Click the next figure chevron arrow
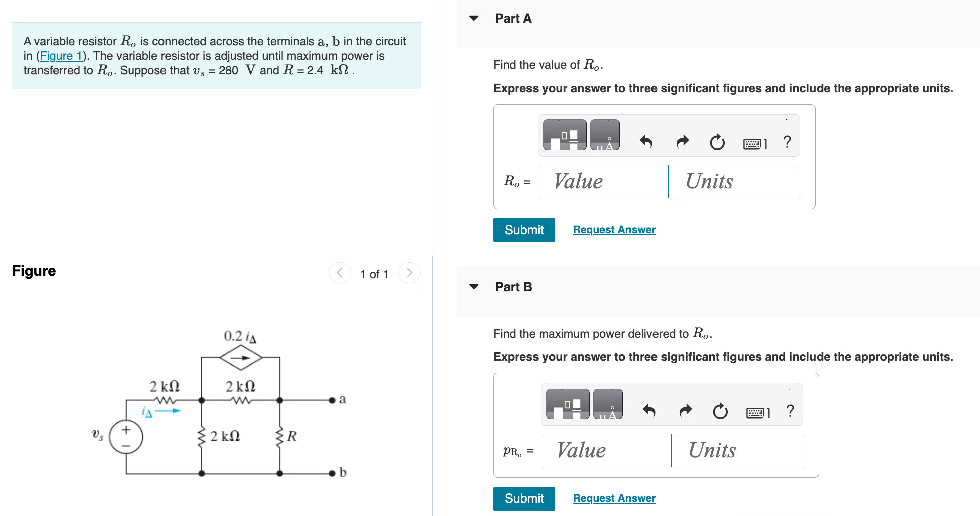 pyautogui.click(x=409, y=273)
